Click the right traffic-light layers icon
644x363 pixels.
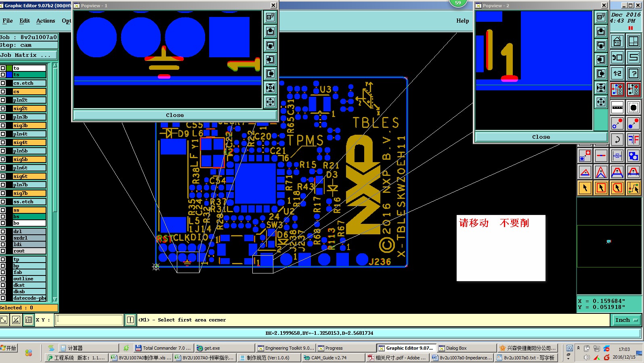point(633,90)
